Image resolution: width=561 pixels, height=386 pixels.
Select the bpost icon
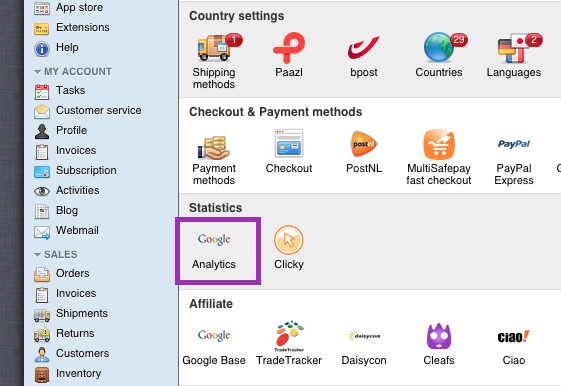pos(364,55)
